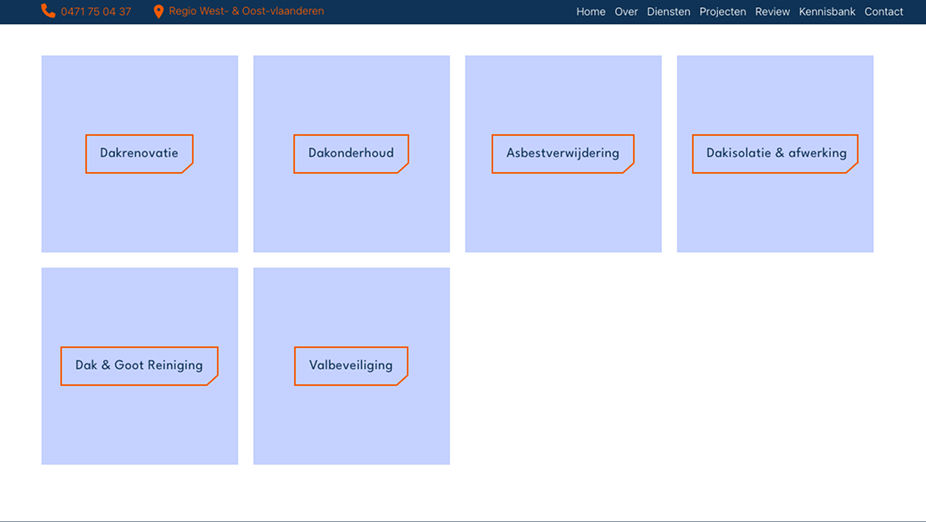Navigate to Projecten page
This screenshot has width=926, height=522.
tap(722, 12)
